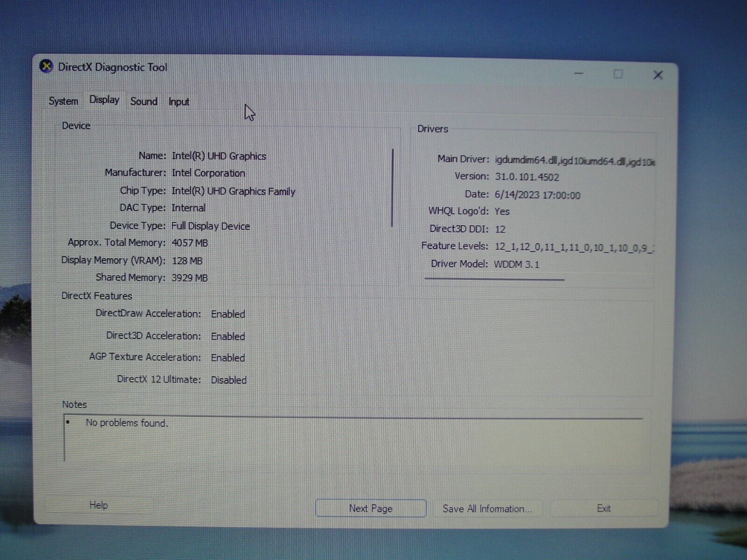Select feature levels value '12_1,12_0,11_1'
Screen dimensions: 747x560
coord(531,247)
